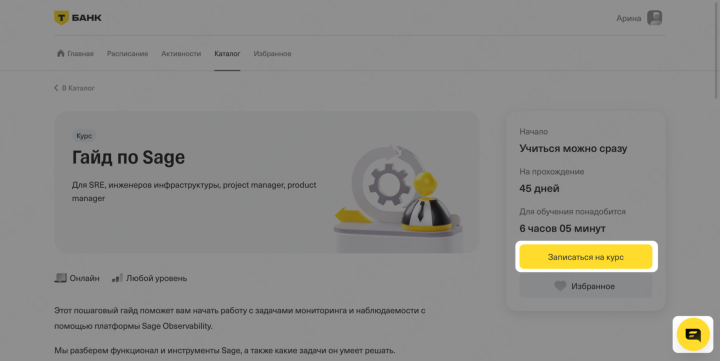Open the Расписание tab

pos(128,54)
